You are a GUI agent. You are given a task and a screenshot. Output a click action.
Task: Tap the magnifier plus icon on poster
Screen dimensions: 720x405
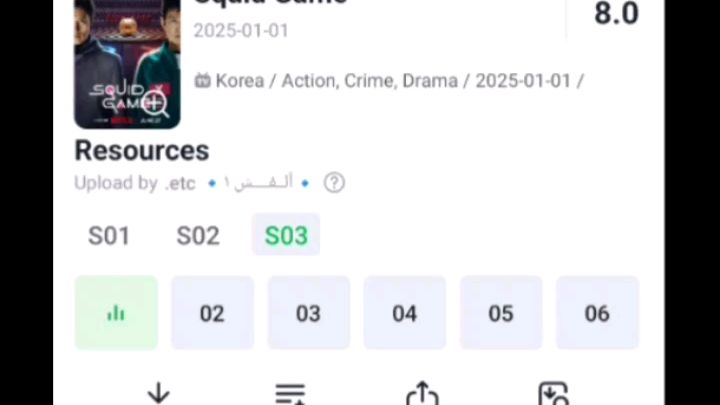click(156, 104)
